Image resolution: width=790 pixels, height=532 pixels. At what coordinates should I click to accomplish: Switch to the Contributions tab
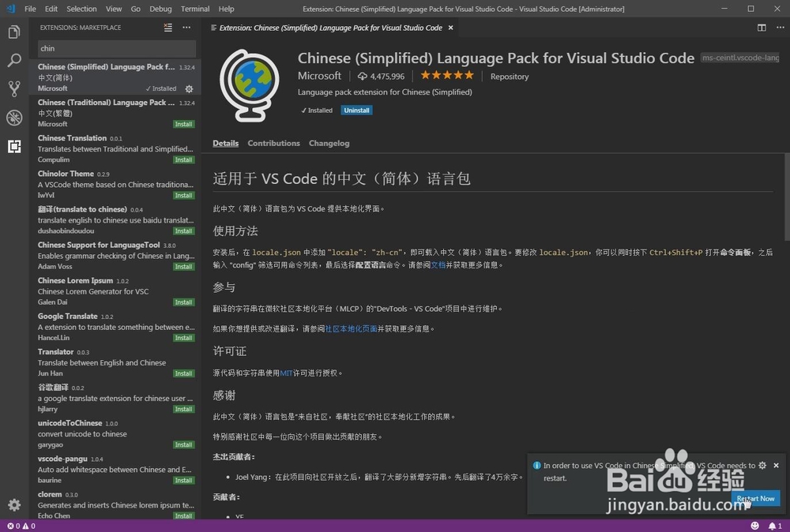pos(273,144)
